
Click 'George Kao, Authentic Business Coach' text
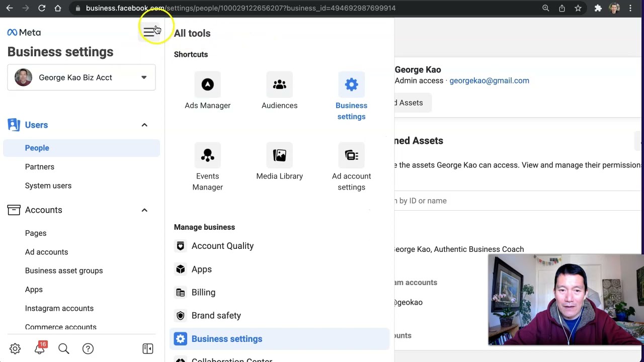pyautogui.click(x=459, y=249)
